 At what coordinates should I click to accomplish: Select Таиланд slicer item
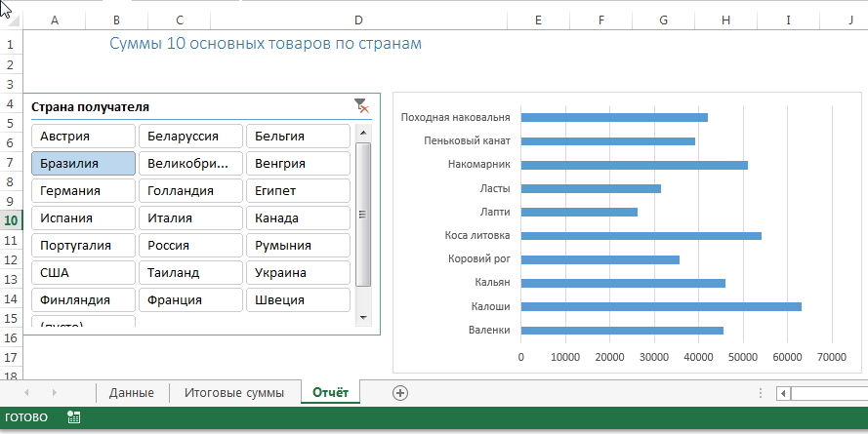[x=190, y=272]
